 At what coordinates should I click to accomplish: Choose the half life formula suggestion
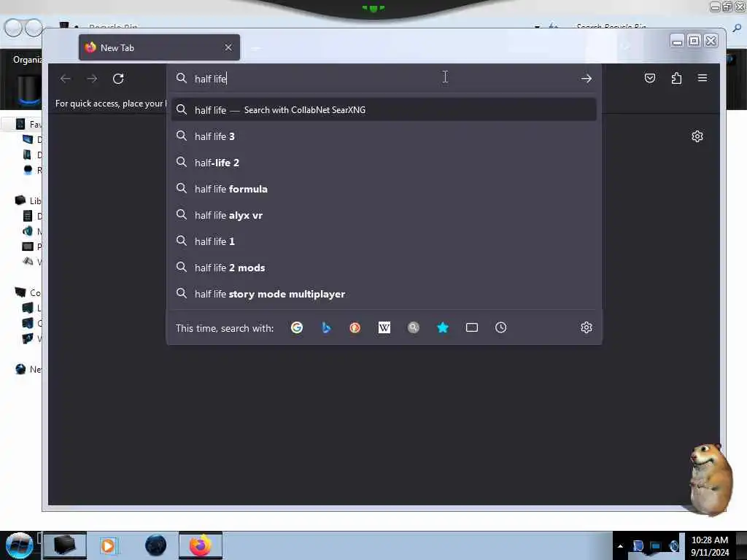click(x=384, y=189)
